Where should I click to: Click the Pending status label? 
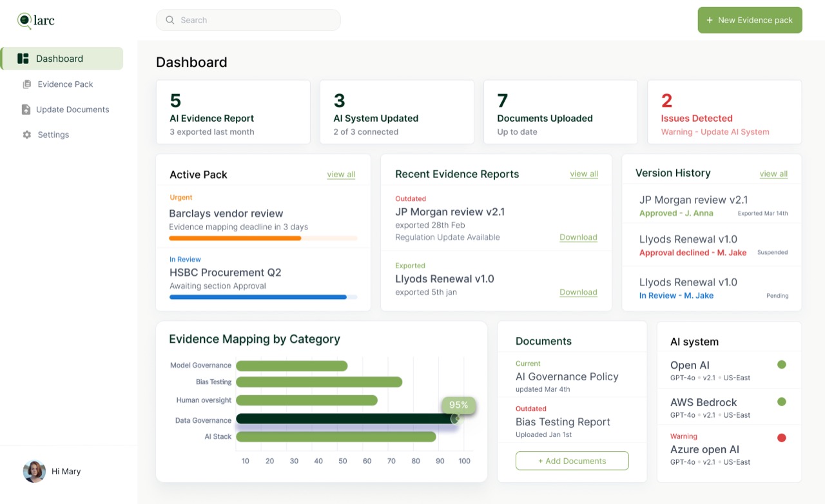777,296
